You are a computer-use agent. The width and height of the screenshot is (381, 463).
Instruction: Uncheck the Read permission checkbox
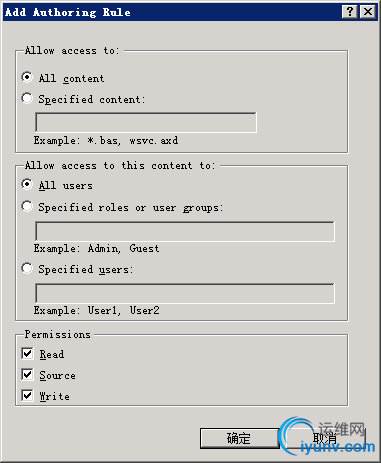pos(27,354)
